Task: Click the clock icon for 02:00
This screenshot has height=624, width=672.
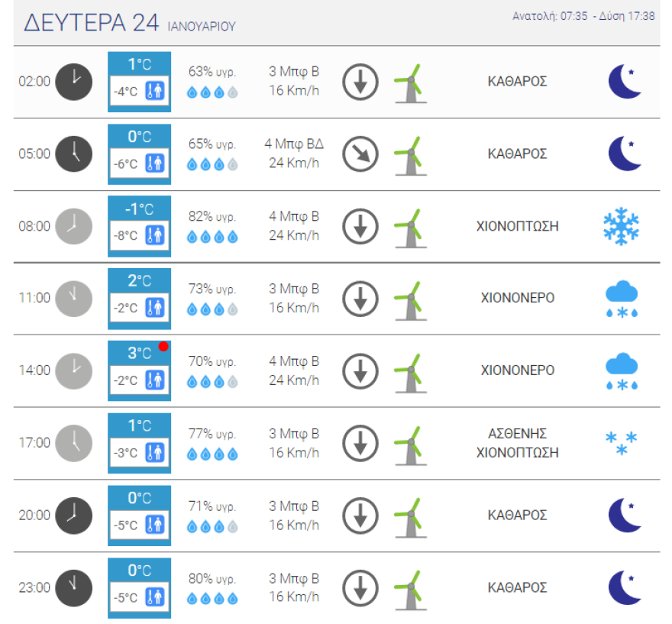Action: [74, 82]
